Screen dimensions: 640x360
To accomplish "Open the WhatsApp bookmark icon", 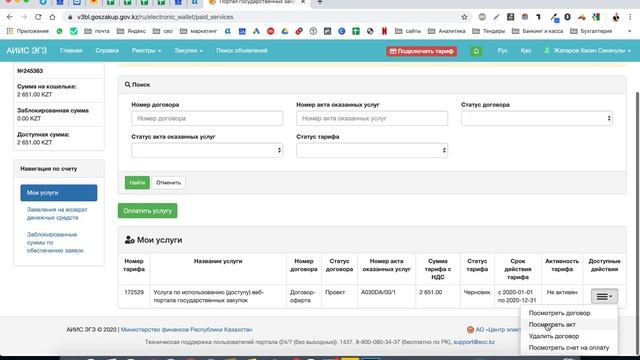I will point(60,31).
